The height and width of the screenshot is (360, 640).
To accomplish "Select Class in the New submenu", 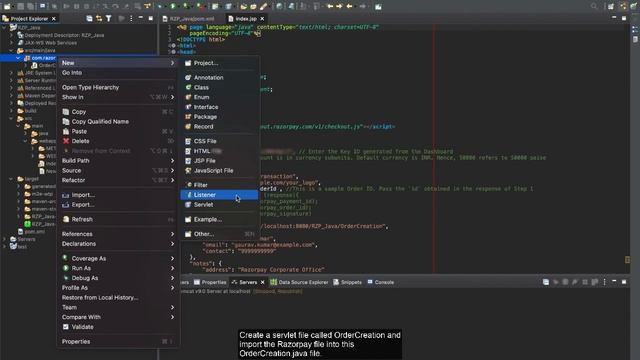I will pyautogui.click(x=219, y=87).
